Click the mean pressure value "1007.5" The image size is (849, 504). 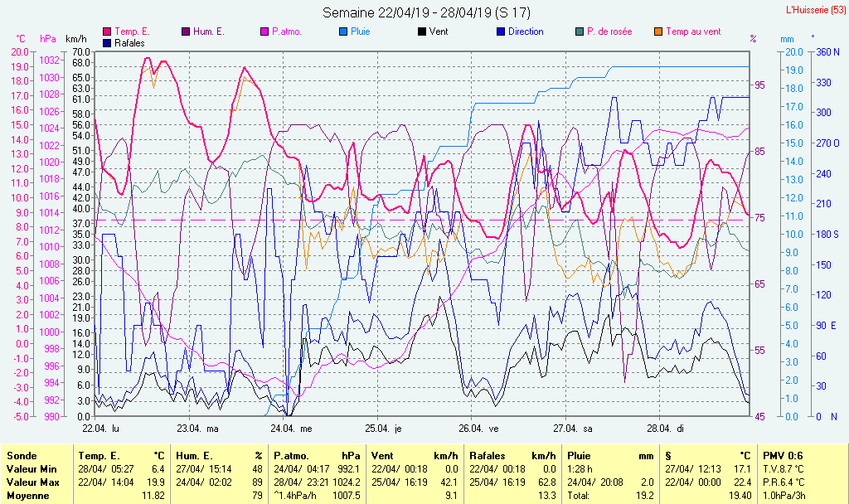click(x=347, y=496)
